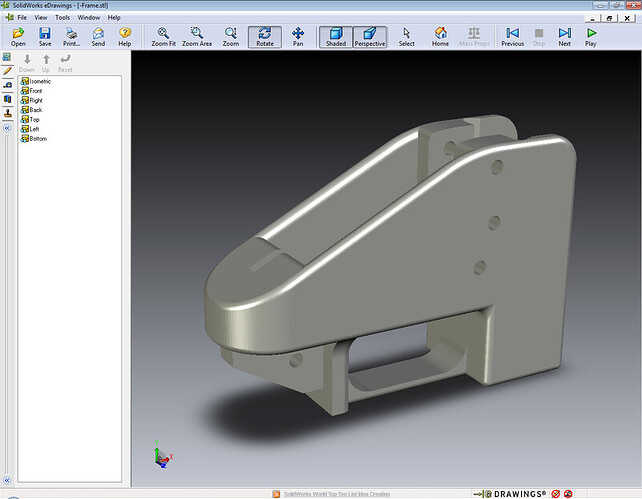Click the Send email icon
This screenshot has height=499, width=642.
(98, 37)
